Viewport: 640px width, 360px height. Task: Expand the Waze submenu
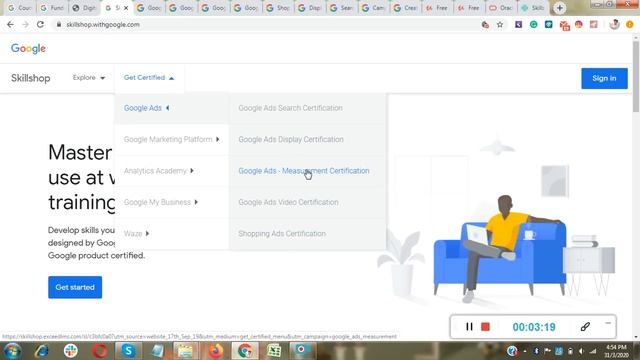click(x=171, y=234)
